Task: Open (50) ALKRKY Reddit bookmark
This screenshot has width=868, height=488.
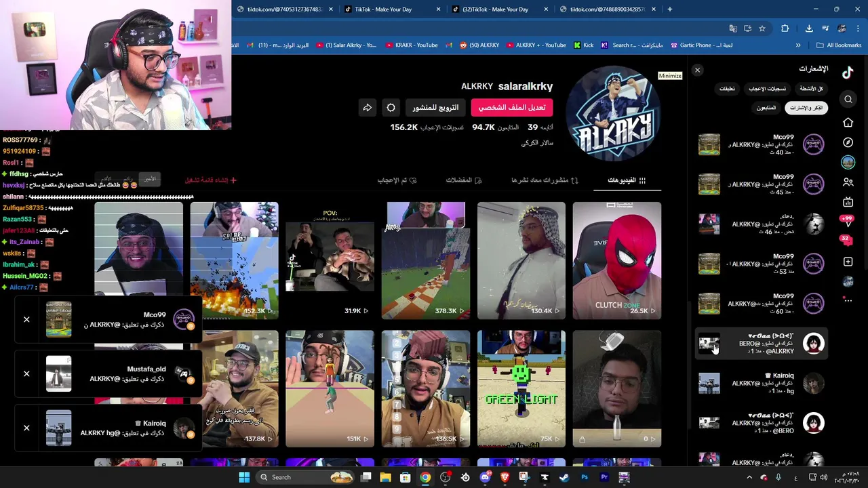Action: tap(479, 45)
